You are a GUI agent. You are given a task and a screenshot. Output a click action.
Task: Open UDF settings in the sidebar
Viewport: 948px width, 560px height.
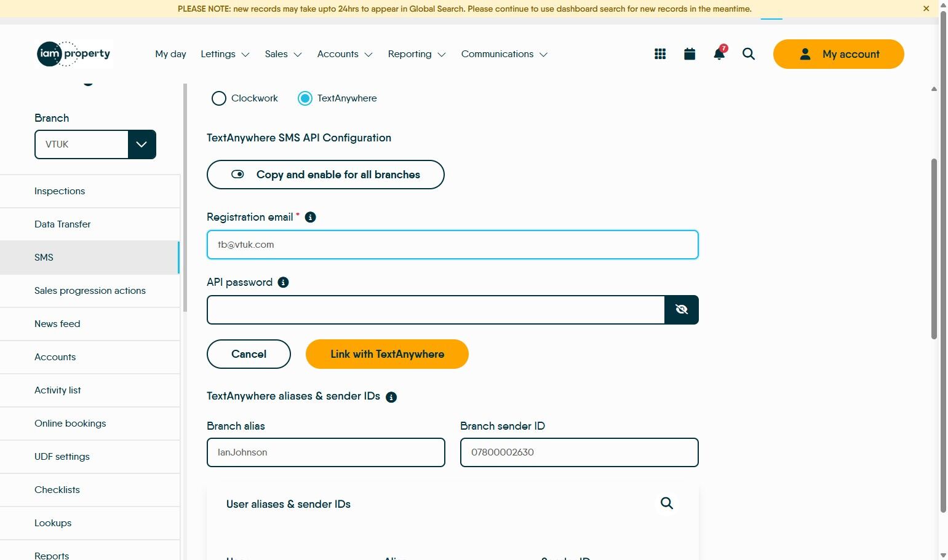click(90, 457)
